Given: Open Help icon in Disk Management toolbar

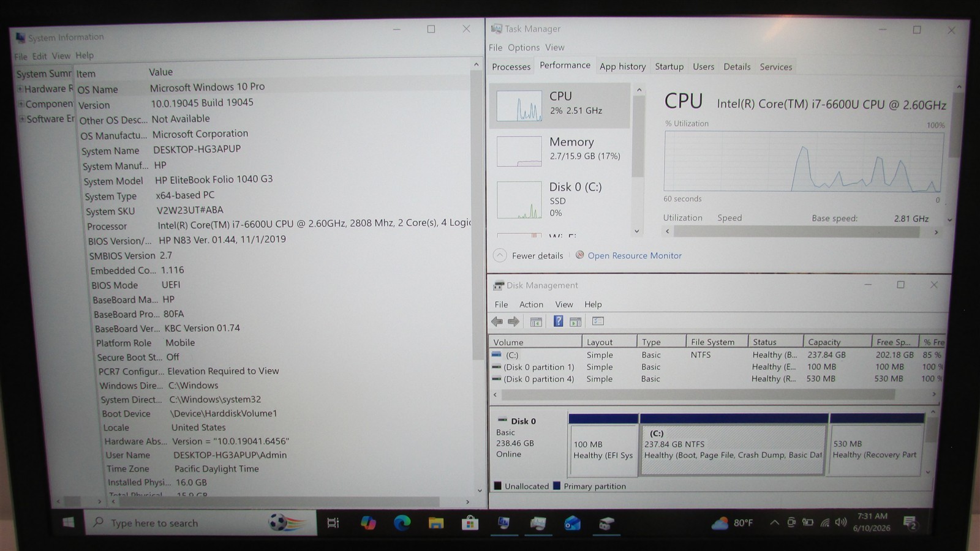Looking at the screenshot, I should tap(558, 321).
